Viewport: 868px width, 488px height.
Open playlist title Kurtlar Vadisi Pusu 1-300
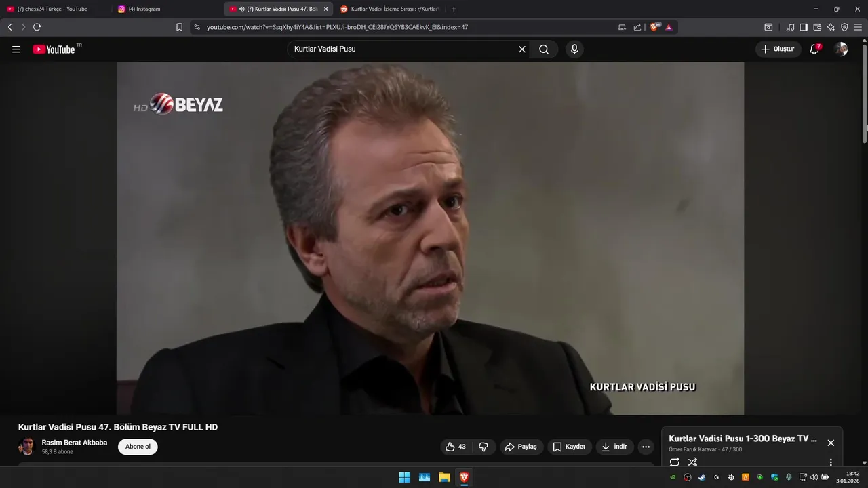[x=743, y=439]
